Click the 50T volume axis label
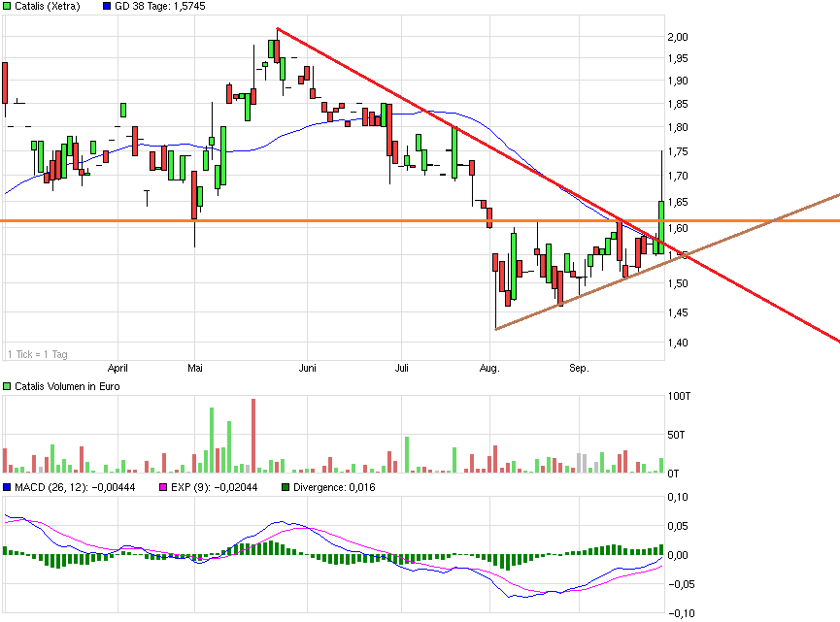The image size is (840, 622). pyautogui.click(x=676, y=435)
